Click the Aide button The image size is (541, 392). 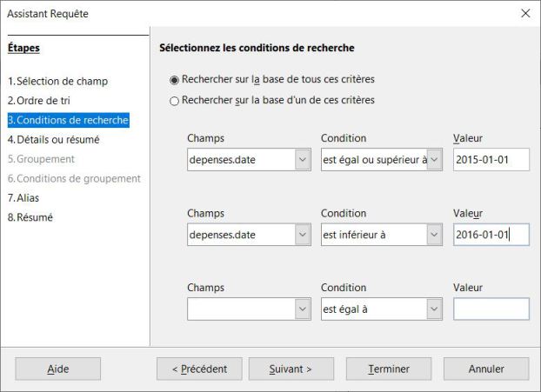point(57,369)
